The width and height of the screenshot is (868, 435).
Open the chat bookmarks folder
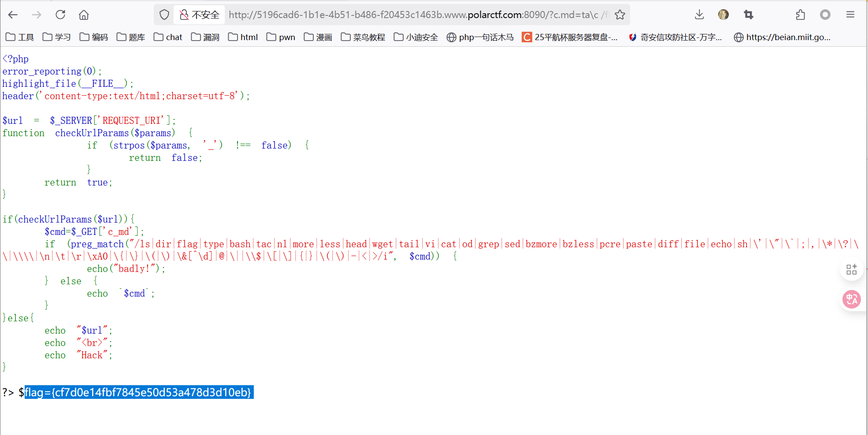(x=168, y=37)
